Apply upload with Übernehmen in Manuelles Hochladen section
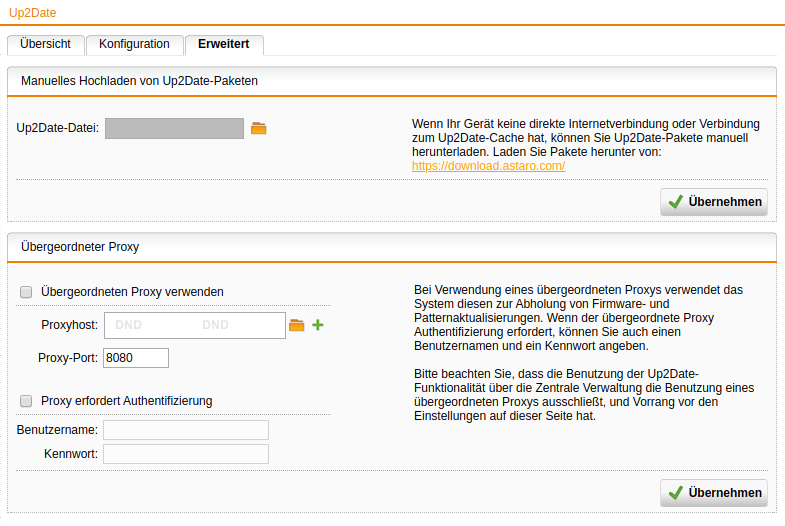This screenshot has width=785, height=526. point(714,202)
